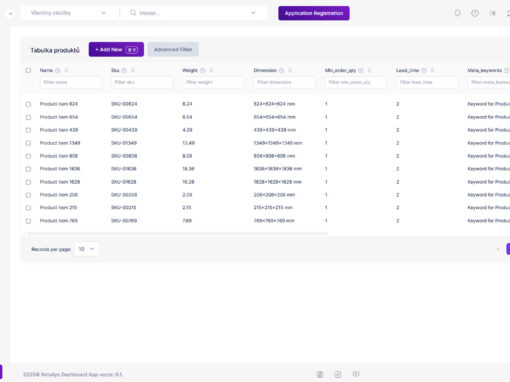Viewport: 510px width, 382px height.
Task: Select the checkbox for Product Item 769
Action: [x=28, y=221]
